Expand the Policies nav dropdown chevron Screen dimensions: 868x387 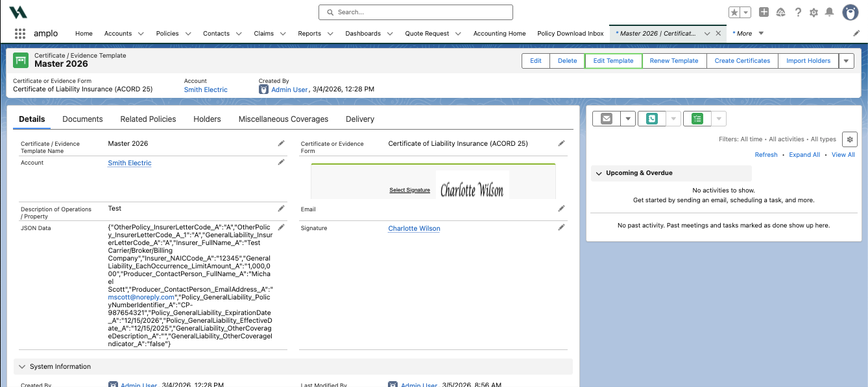188,34
